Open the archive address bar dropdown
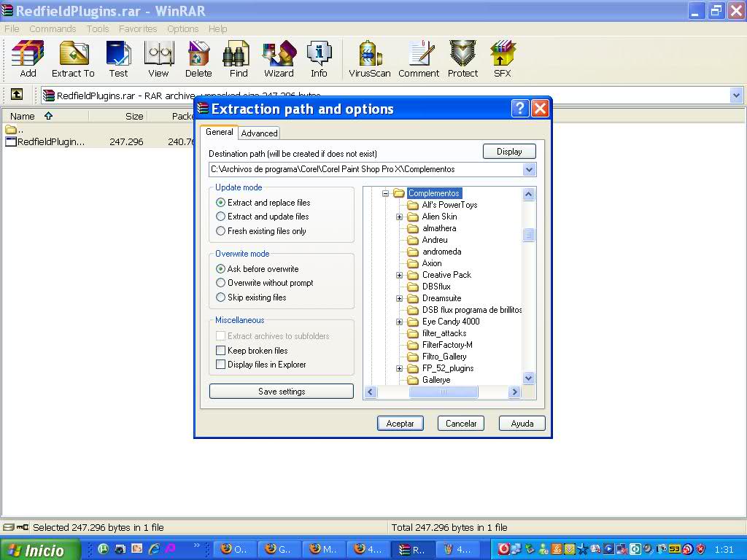Screen dimensions: 747x560 tap(736, 96)
